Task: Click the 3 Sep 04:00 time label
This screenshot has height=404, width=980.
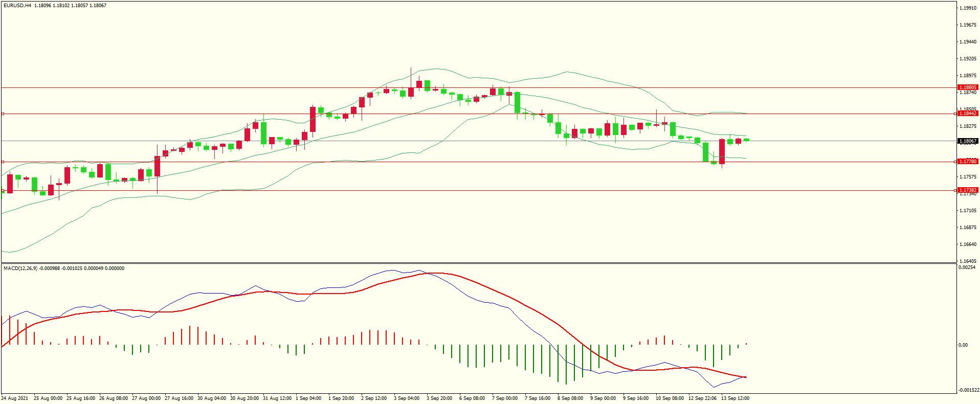Action: pos(407,398)
